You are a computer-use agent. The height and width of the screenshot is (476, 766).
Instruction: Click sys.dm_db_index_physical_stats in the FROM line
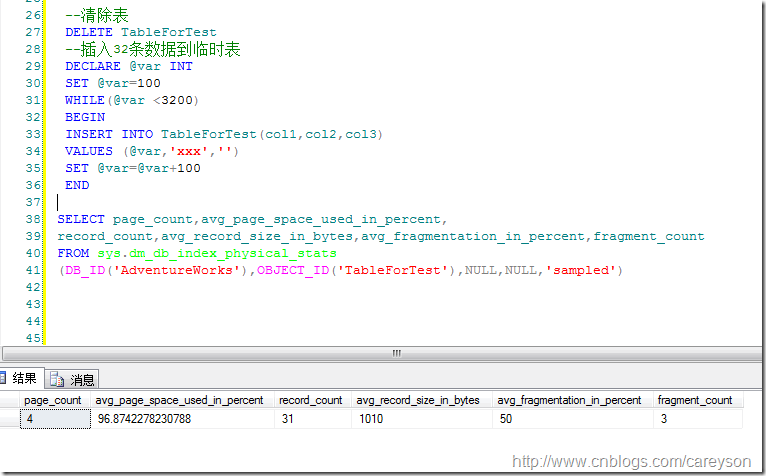click(217, 254)
